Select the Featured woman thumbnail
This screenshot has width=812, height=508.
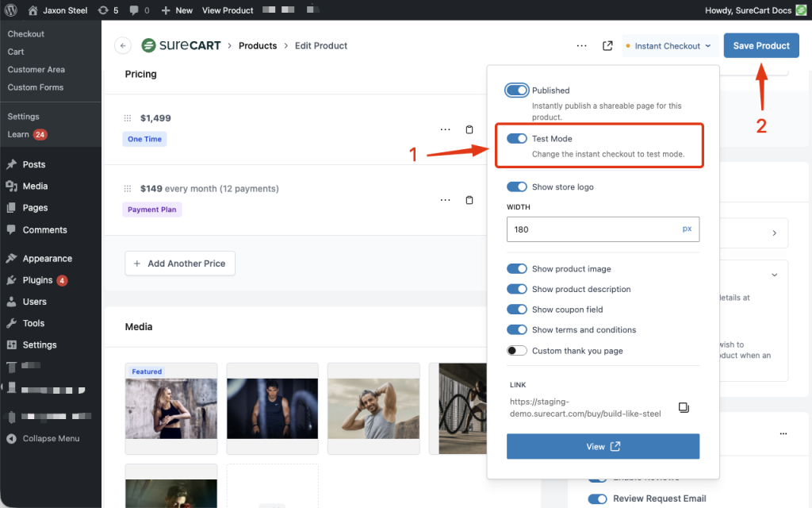click(171, 409)
